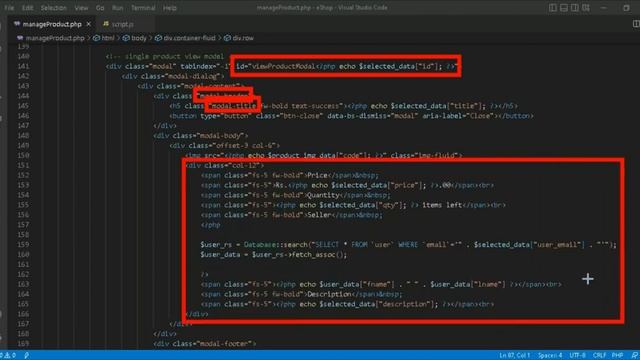Click the split editor icon
Viewport: 640px width, 360px height.
point(636,24)
